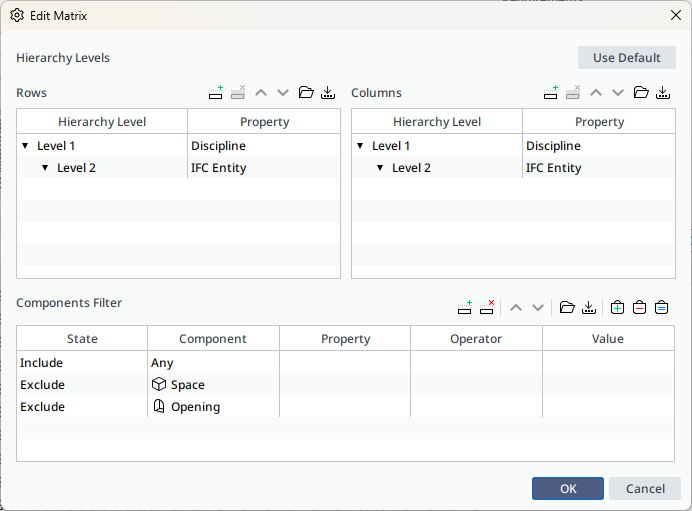
Task: Click the Include state cell
Action: [x=82, y=362]
